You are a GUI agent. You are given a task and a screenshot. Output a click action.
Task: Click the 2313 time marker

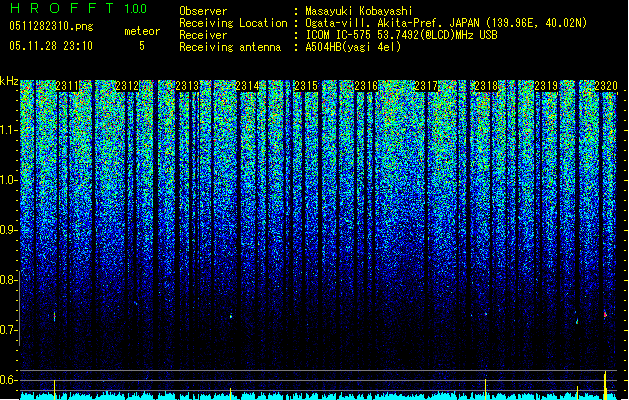pos(187,86)
